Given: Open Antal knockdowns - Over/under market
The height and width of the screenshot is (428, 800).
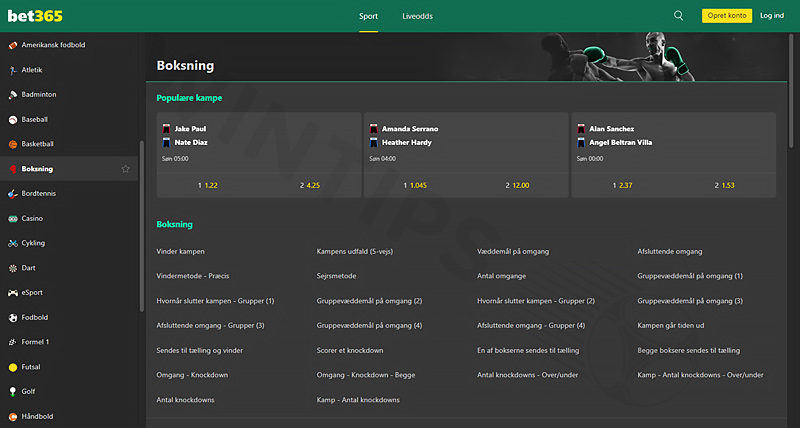Looking at the screenshot, I should [x=527, y=375].
